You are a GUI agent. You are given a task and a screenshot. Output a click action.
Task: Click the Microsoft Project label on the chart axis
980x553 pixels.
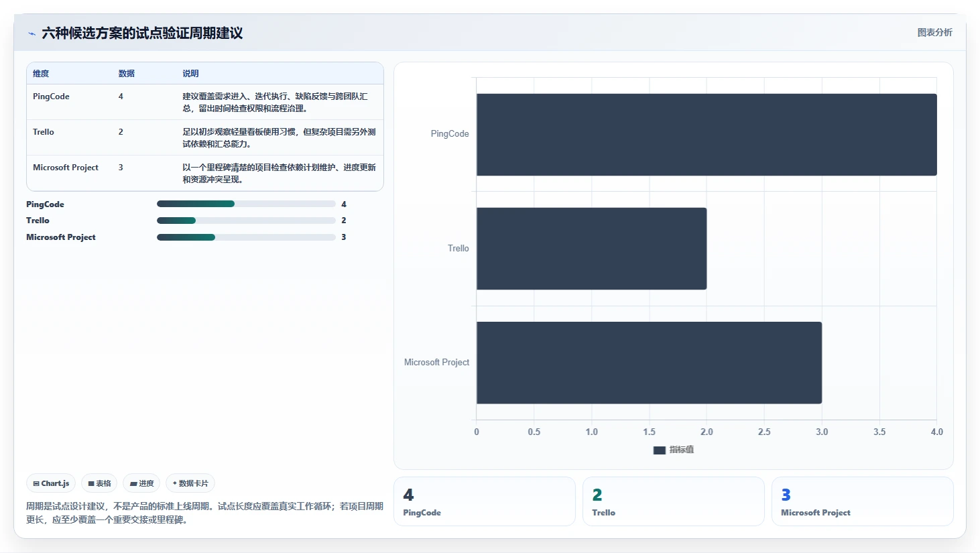point(436,363)
